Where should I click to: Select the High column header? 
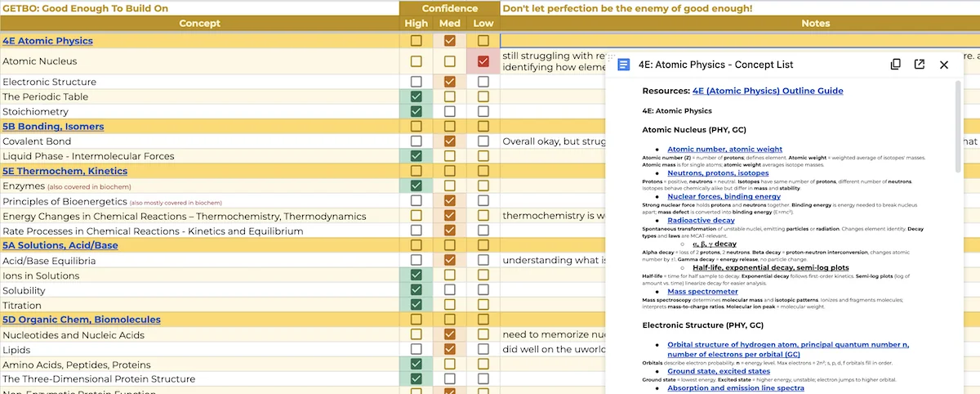pyautogui.click(x=416, y=24)
